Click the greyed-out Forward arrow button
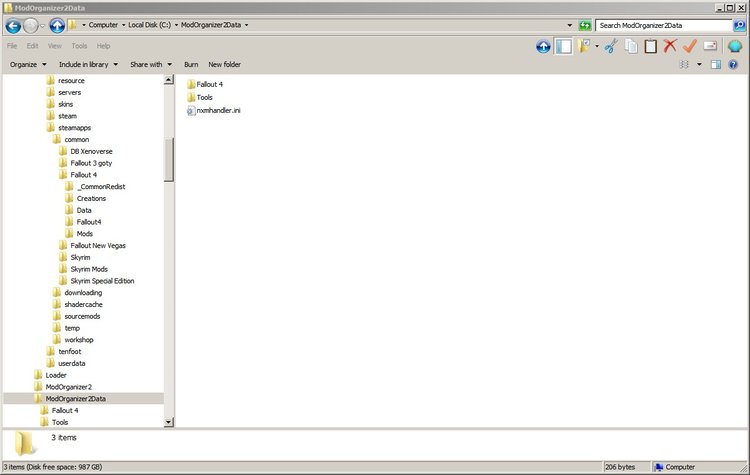 pyautogui.click(x=31, y=25)
